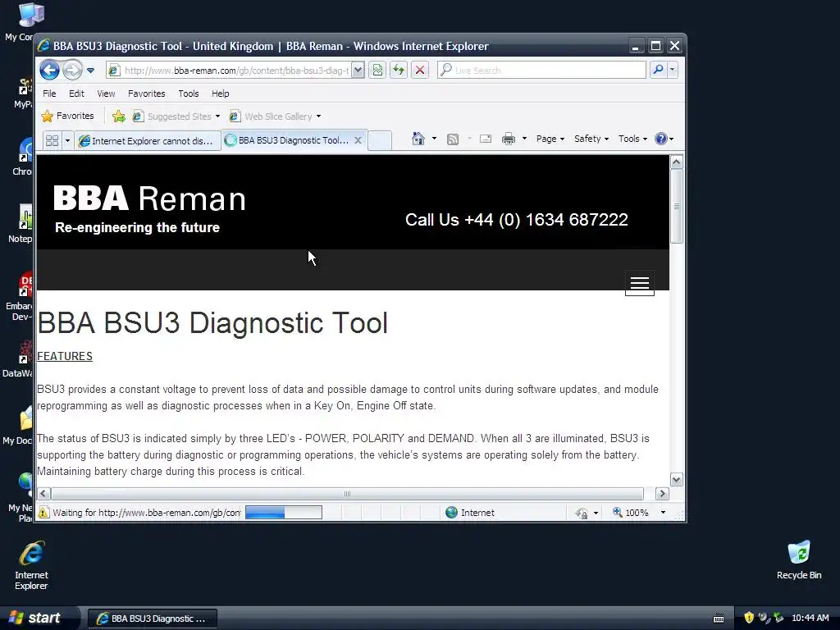Viewport: 840px width, 630px height.
Task: Open the recent pages dropdown arrow
Action: (x=90, y=71)
